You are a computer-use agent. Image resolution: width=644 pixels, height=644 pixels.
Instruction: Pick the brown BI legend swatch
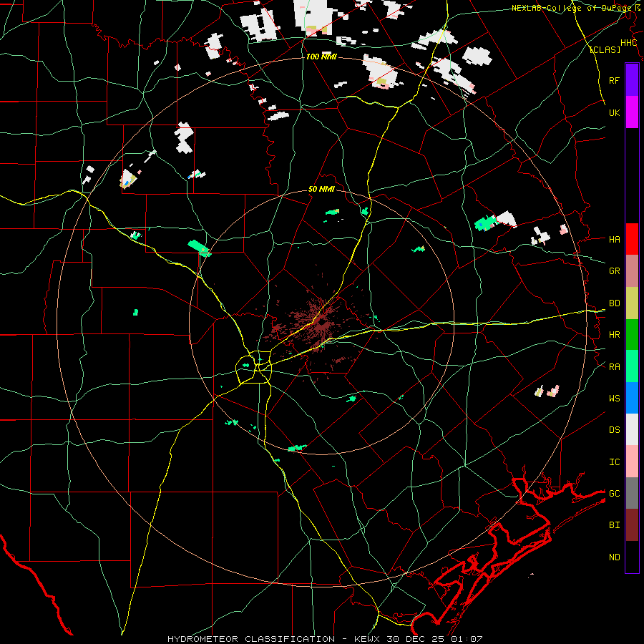pyautogui.click(x=632, y=525)
